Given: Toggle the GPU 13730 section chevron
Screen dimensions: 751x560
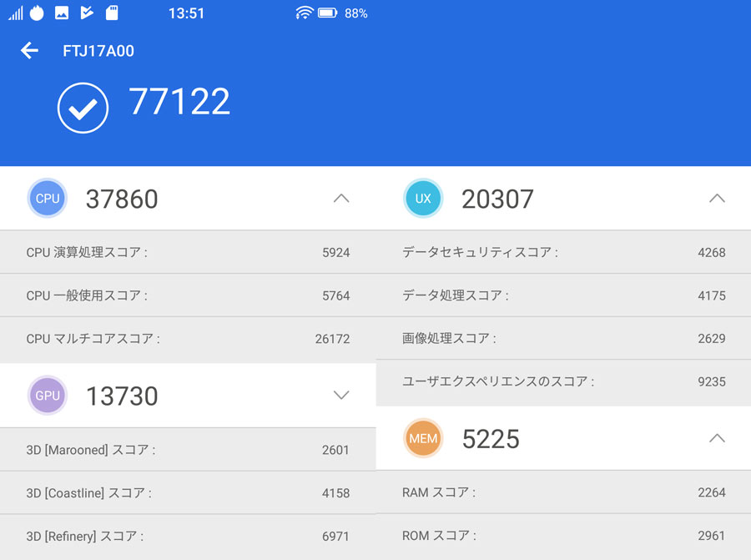Looking at the screenshot, I should point(341,396).
